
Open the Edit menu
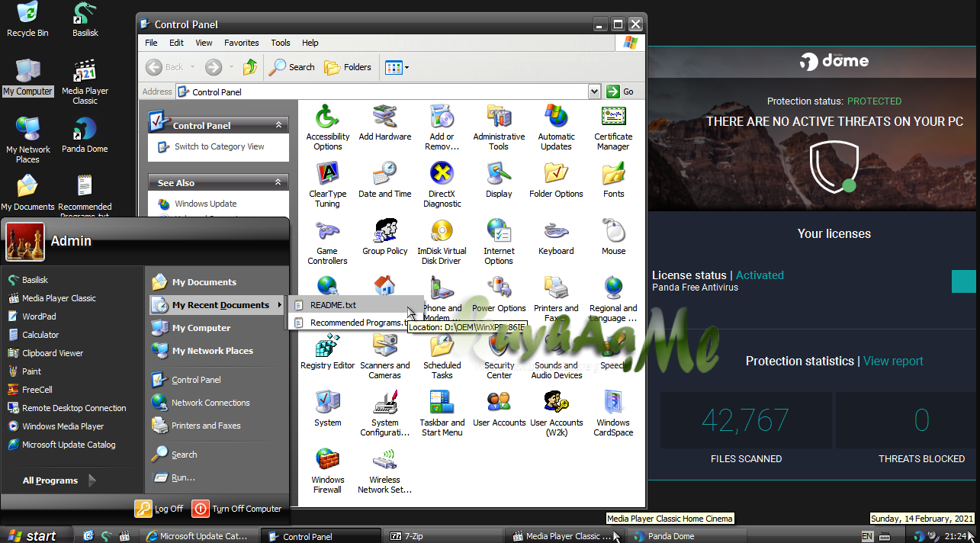pos(176,43)
